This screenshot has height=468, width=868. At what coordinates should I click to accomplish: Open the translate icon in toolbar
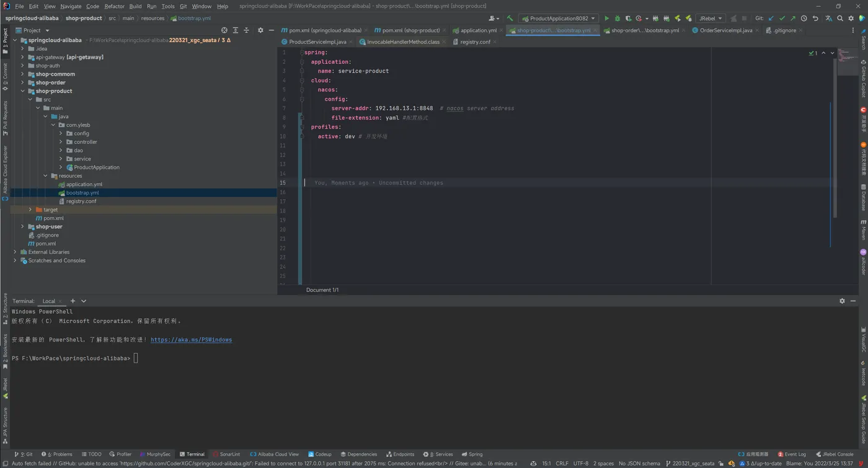click(828, 19)
